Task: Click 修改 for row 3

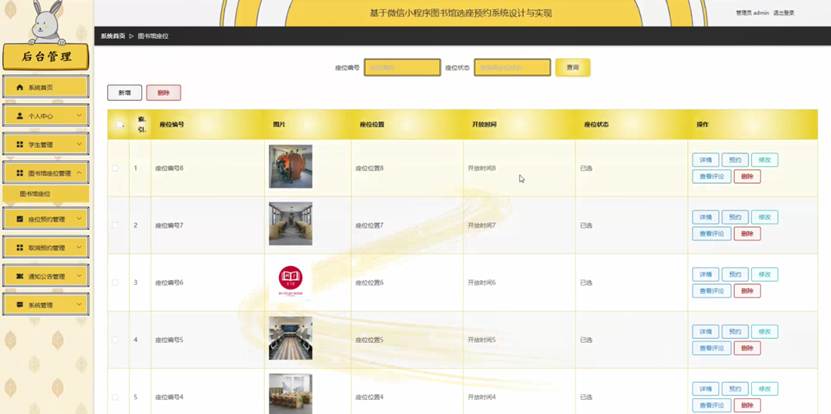Action: (765, 275)
